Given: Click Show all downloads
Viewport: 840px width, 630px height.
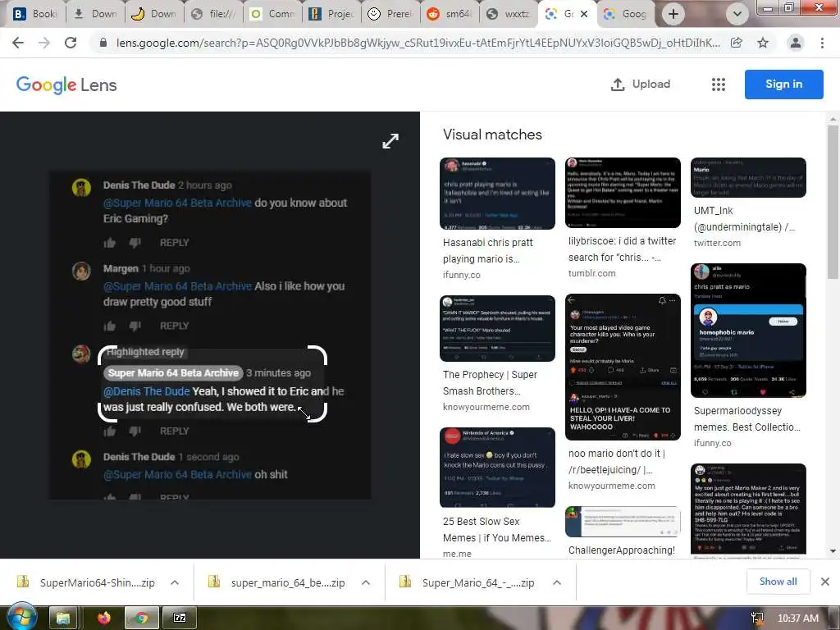Looking at the screenshot, I should click(x=778, y=582).
